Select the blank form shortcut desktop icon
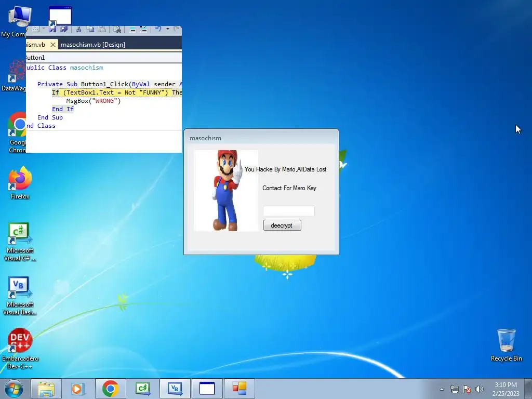 click(60, 16)
